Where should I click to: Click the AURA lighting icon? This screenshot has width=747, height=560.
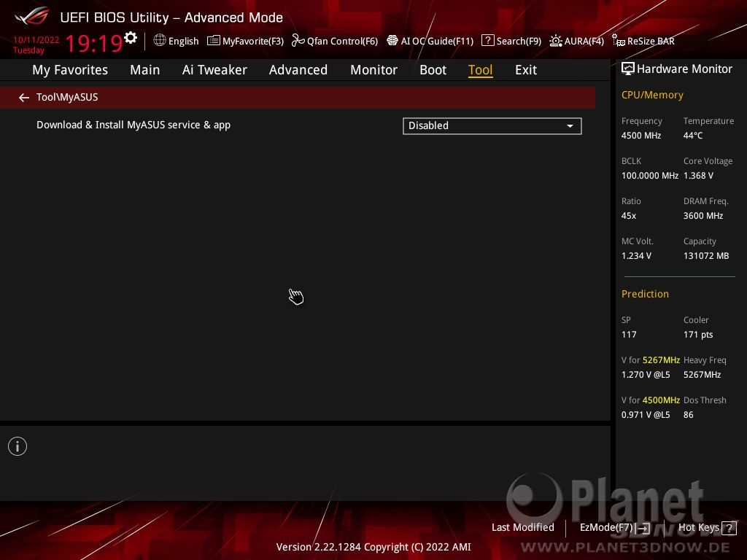555,41
